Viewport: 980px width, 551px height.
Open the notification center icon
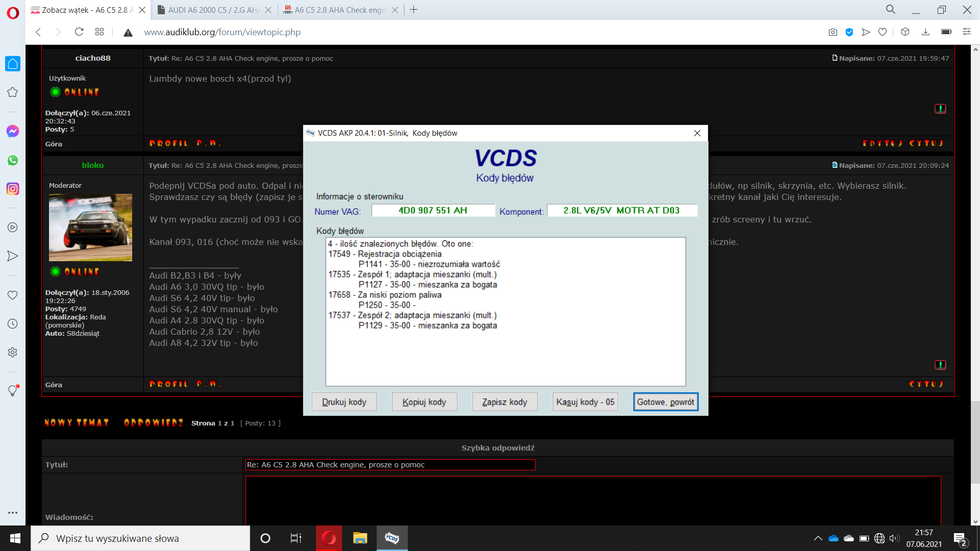[960, 539]
